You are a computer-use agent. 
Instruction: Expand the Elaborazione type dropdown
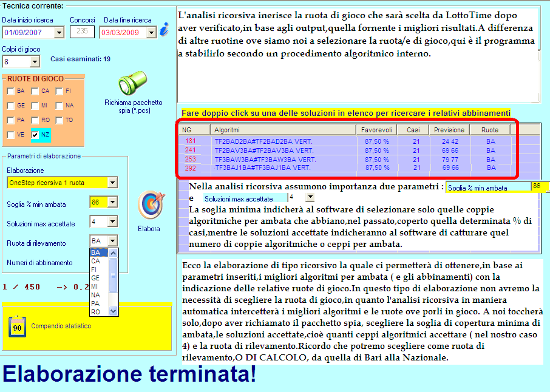coord(112,183)
